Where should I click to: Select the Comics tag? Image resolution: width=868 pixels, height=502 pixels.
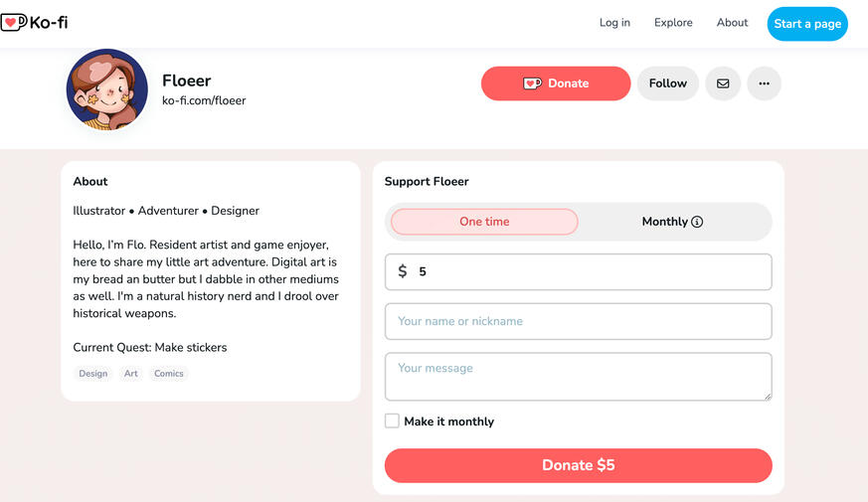169,374
